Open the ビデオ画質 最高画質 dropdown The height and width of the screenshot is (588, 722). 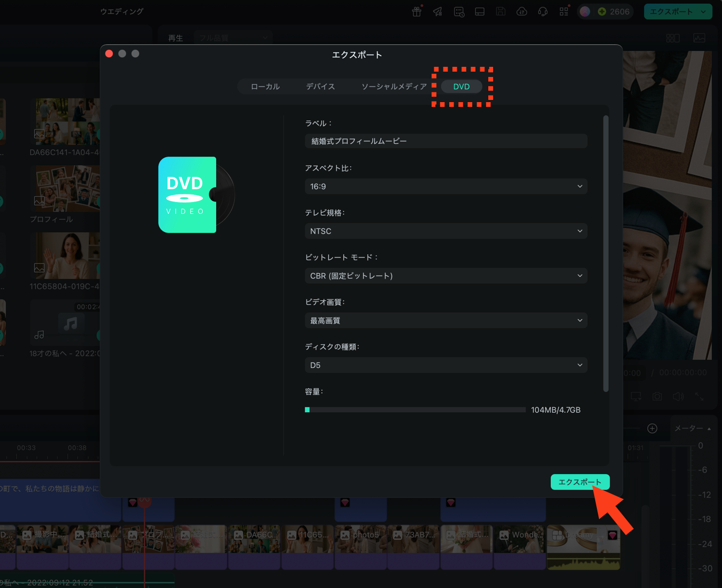tap(446, 321)
